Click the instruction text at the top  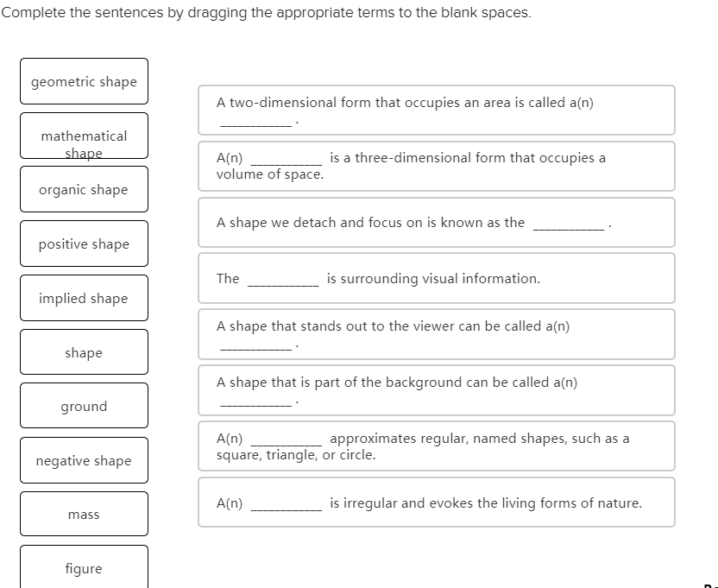(x=266, y=12)
